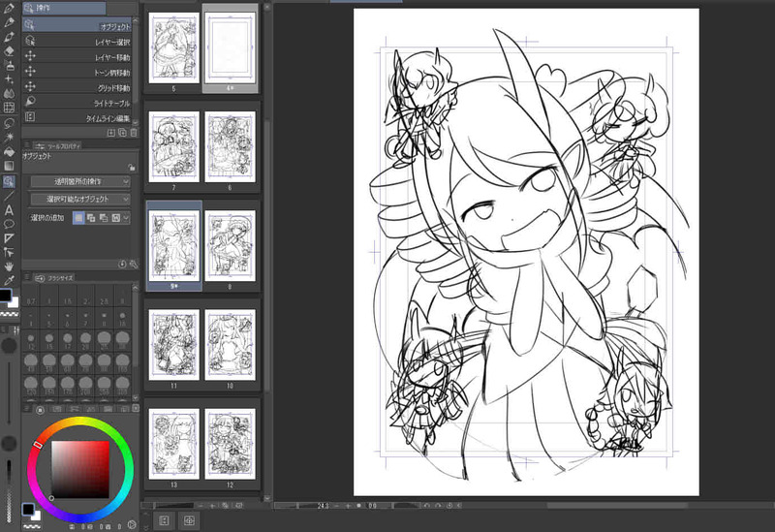Open page 10 thumbnail in page manager

point(230,345)
